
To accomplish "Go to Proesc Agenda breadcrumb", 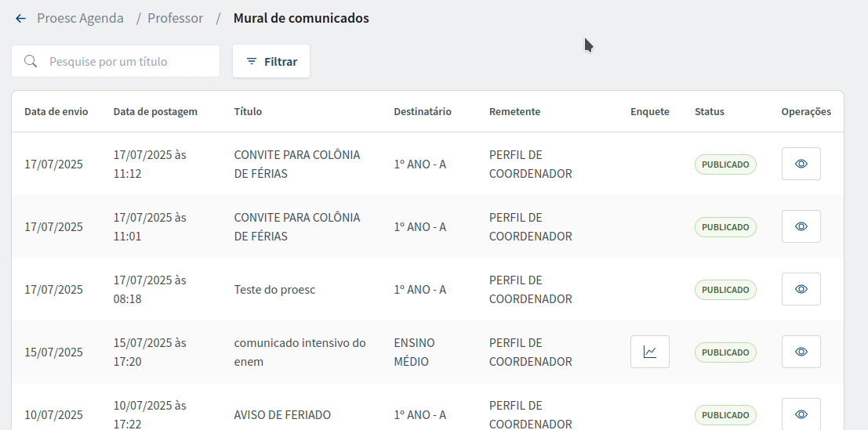I will (x=80, y=18).
